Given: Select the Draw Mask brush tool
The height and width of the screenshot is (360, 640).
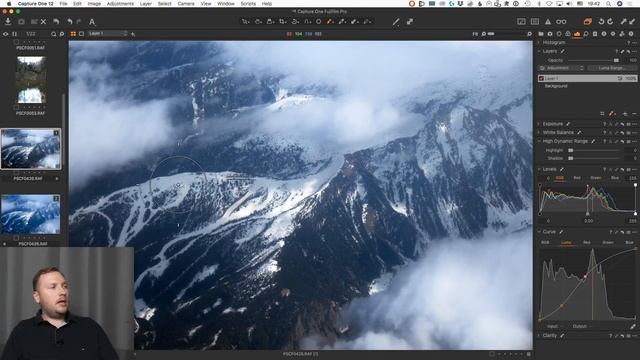Looking at the screenshot, I should pyautogui.click(x=330, y=21).
